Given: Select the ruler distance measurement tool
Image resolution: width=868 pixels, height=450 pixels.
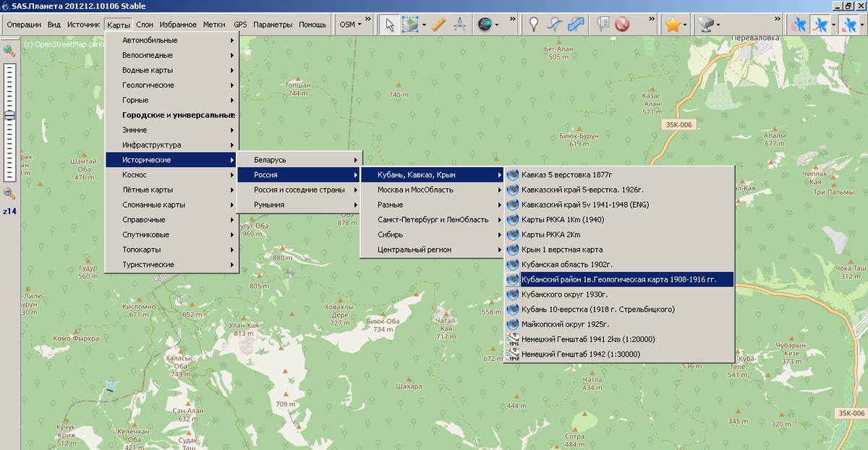Looking at the screenshot, I should (x=438, y=25).
